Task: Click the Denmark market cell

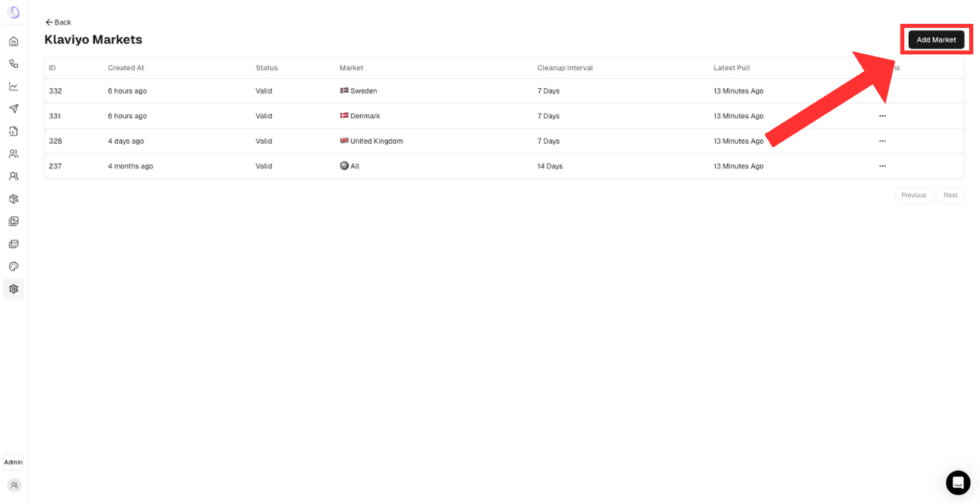Action: coord(360,116)
